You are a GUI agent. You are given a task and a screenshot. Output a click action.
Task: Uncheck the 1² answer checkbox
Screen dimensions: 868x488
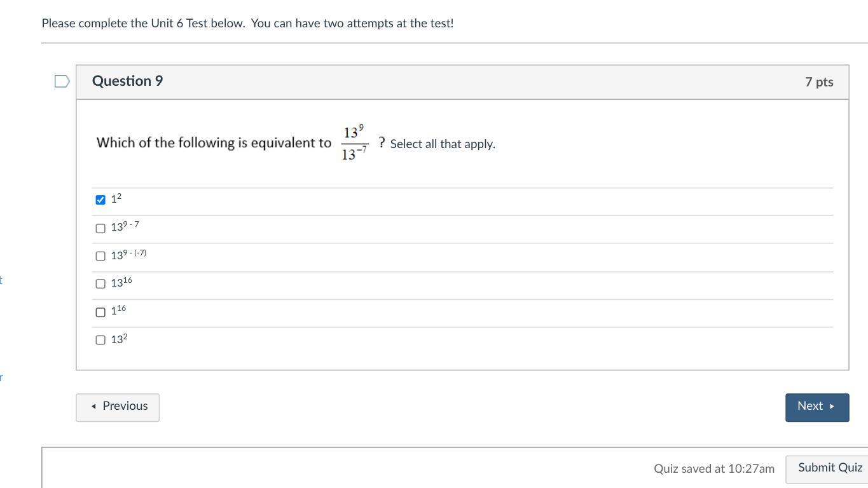click(x=100, y=200)
